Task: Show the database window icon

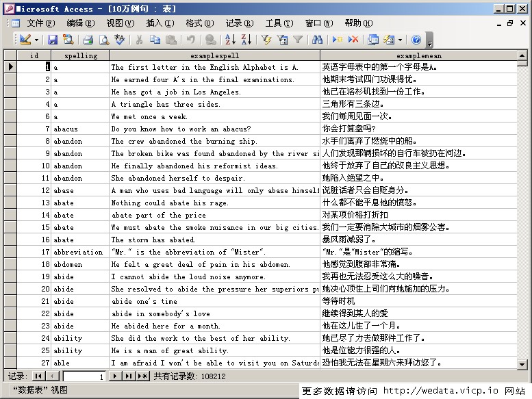Action: [x=373, y=40]
